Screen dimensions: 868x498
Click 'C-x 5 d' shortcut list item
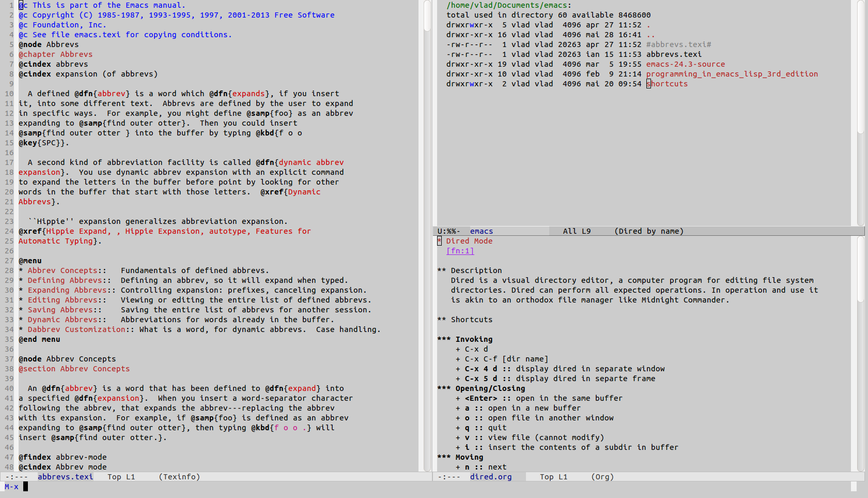coord(555,379)
